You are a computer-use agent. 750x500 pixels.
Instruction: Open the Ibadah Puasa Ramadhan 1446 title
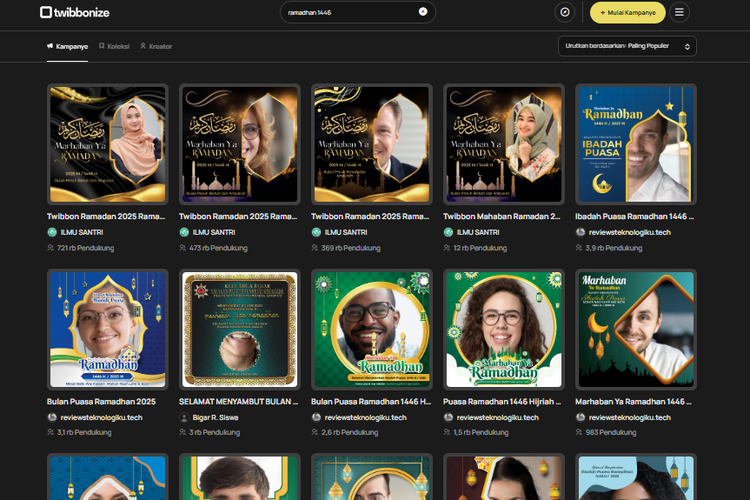click(x=634, y=216)
